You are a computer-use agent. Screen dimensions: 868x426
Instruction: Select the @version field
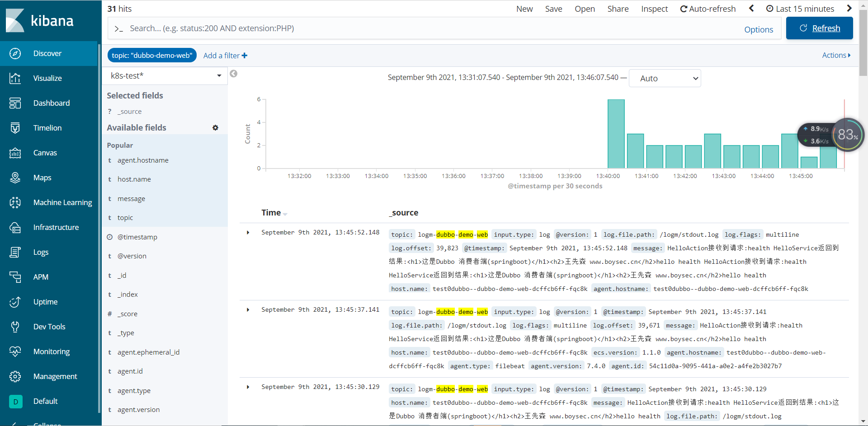coord(132,256)
